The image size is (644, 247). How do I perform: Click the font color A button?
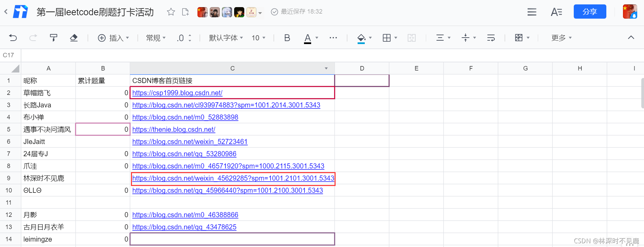coord(307,38)
